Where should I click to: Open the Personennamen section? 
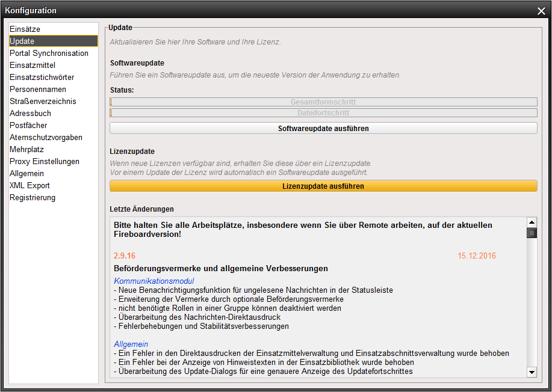[38, 89]
